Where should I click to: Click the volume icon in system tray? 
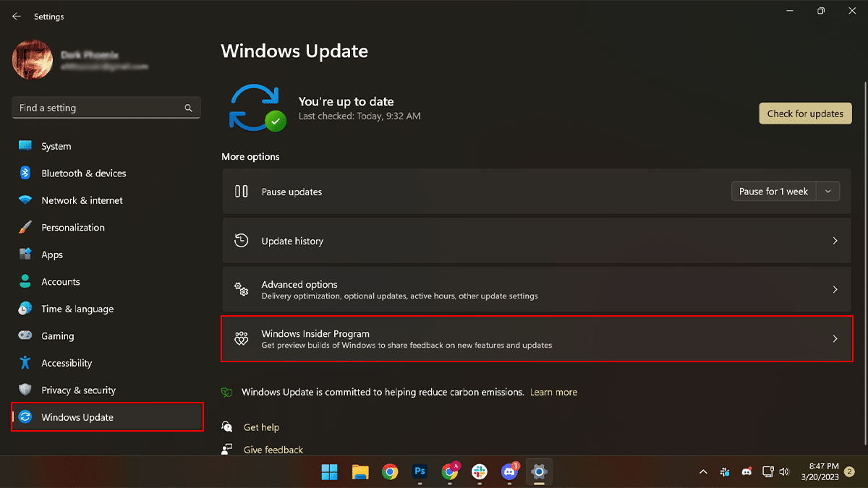click(x=784, y=472)
